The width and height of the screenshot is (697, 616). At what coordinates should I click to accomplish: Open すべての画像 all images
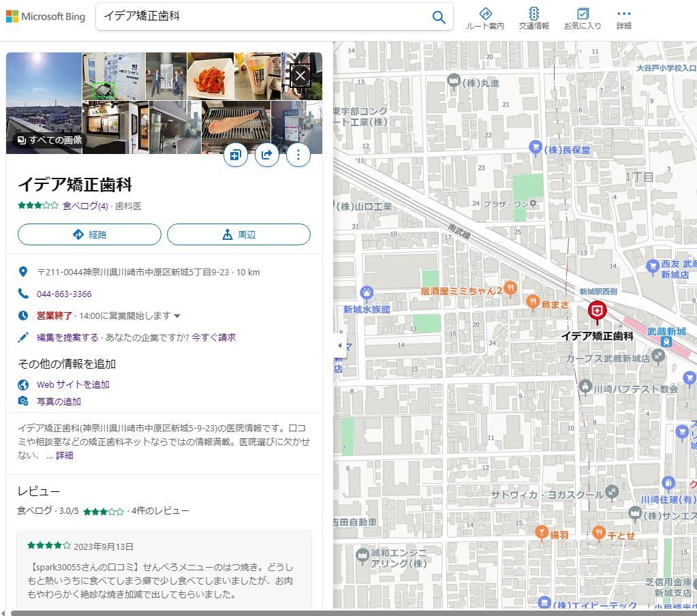[49, 140]
